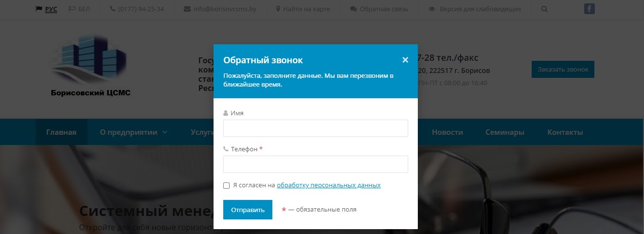Open the search magnifier icon
Viewport: 644px width, 234px height.
(x=544, y=9)
